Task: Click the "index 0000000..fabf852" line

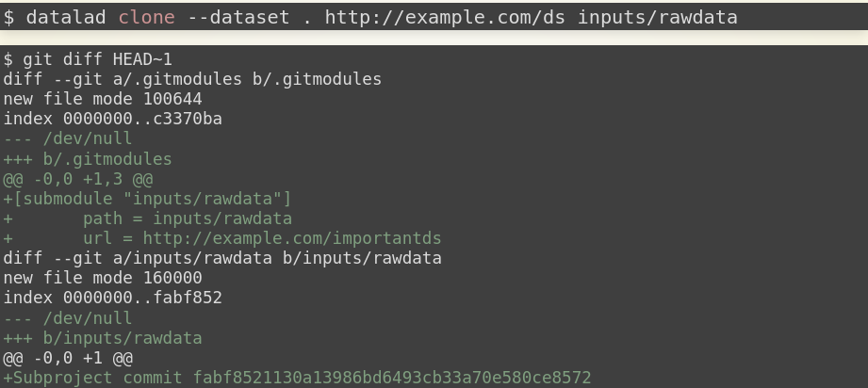Action: (x=112, y=298)
